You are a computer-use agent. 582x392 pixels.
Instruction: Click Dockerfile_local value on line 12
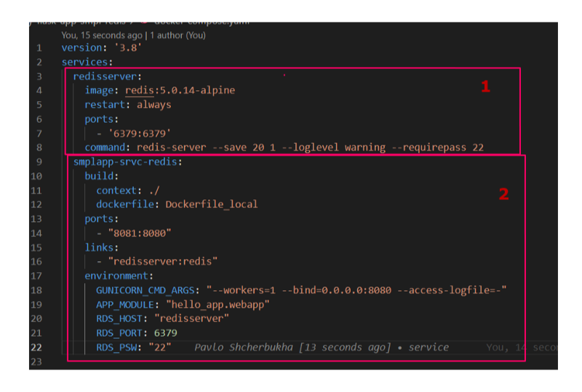211,204
